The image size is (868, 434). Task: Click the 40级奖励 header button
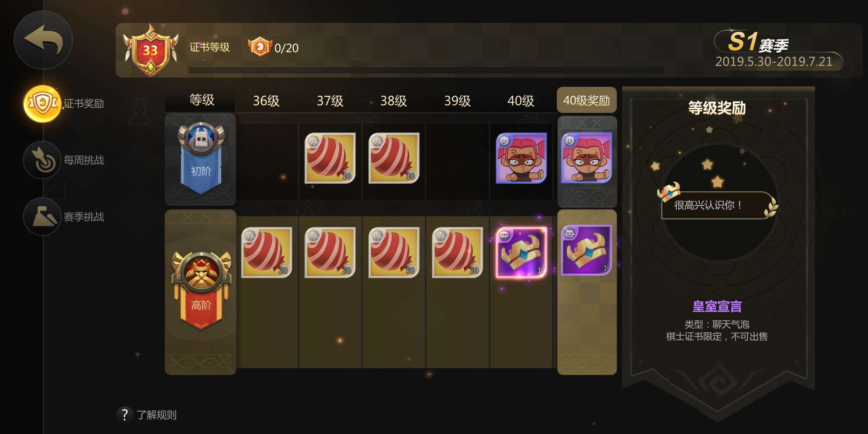click(x=587, y=100)
